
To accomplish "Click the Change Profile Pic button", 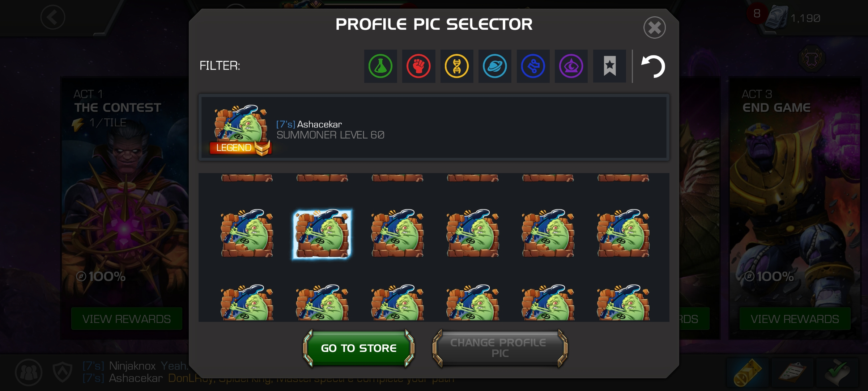I will tap(500, 348).
